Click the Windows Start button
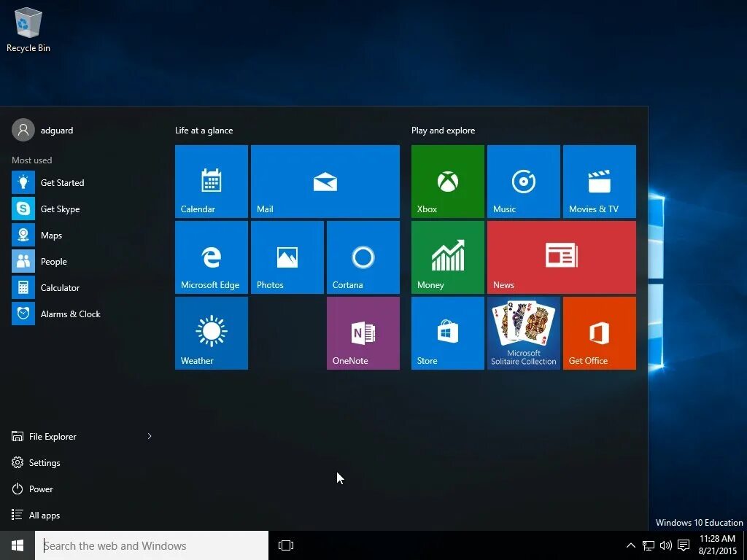 (18, 545)
